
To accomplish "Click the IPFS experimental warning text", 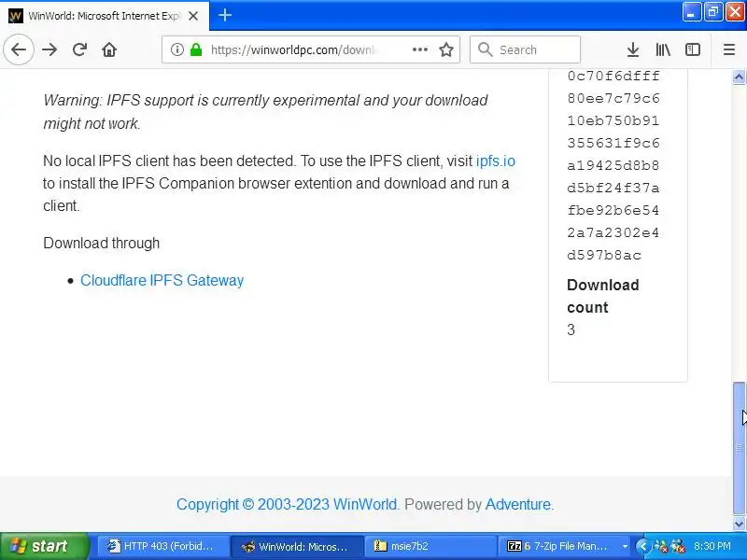I will [265, 112].
